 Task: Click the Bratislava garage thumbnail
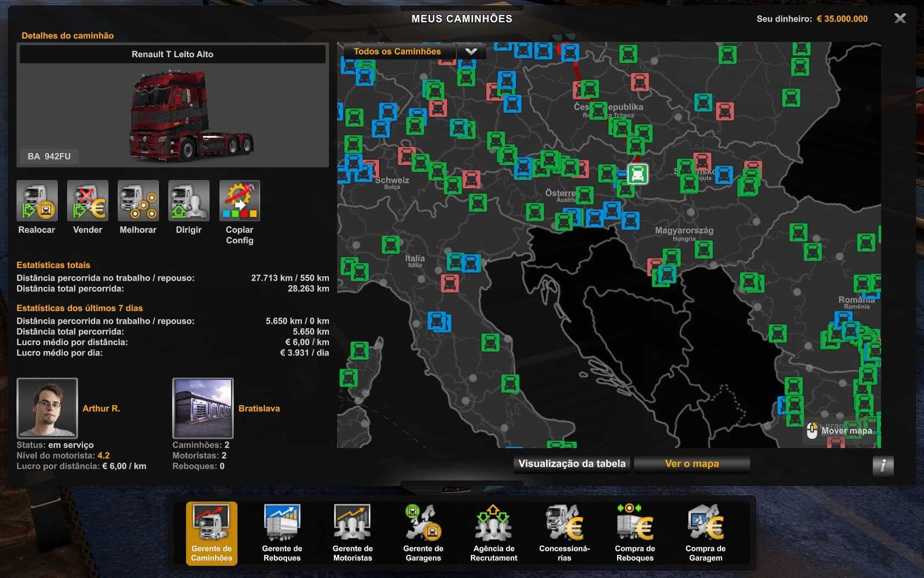point(203,408)
